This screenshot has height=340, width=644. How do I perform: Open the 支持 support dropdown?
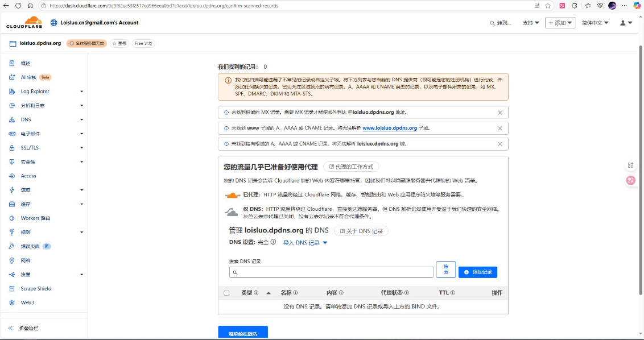point(531,23)
